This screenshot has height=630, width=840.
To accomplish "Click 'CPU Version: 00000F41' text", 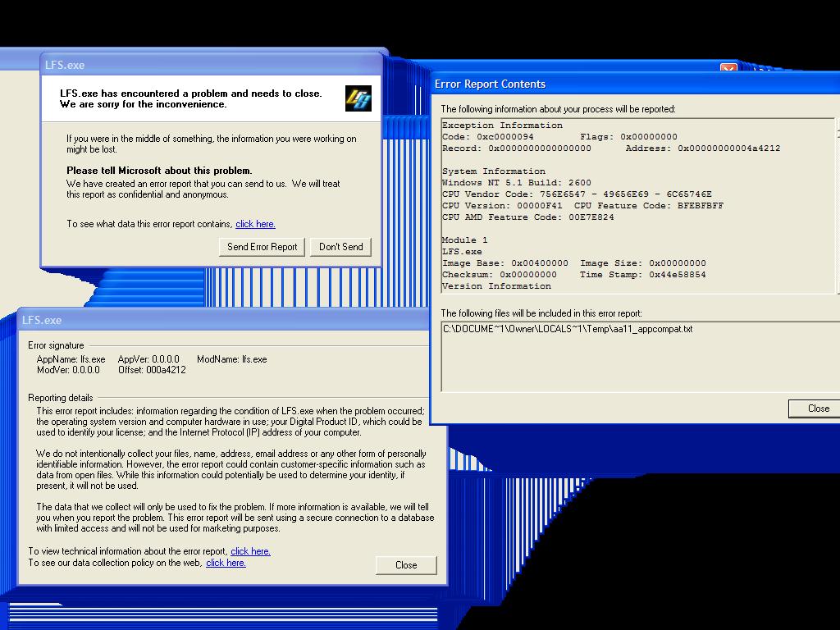I will click(x=503, y=206).
